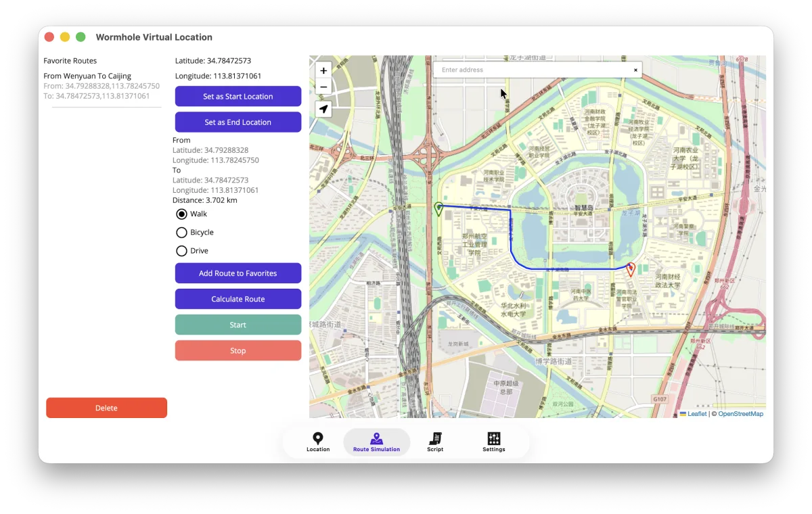This screenshot has height=514, width=812.
Task: Click the red end marker on map
Action: pos(630,269)
